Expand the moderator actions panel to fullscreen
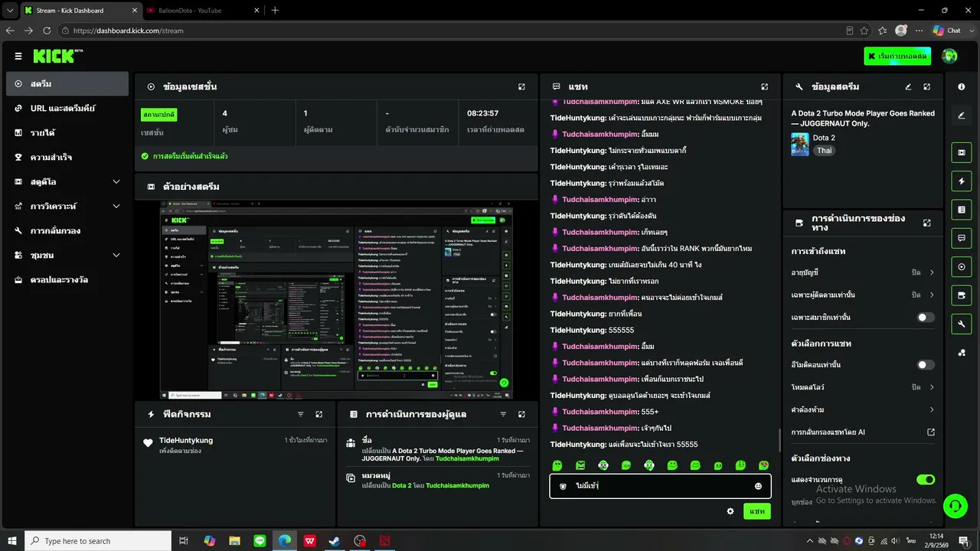The height and width of the screenshot is (551, 980). tap(521, 414)
